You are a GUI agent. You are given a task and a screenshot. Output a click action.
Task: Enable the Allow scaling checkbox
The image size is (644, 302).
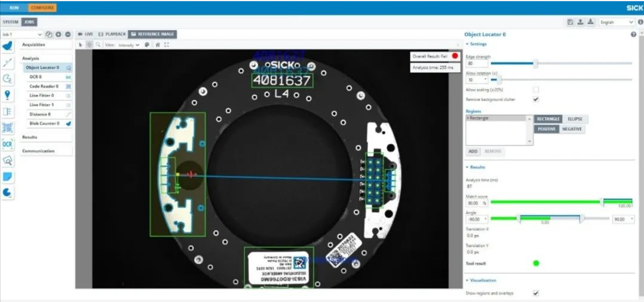pyautogui.click(x=535, y=90)
